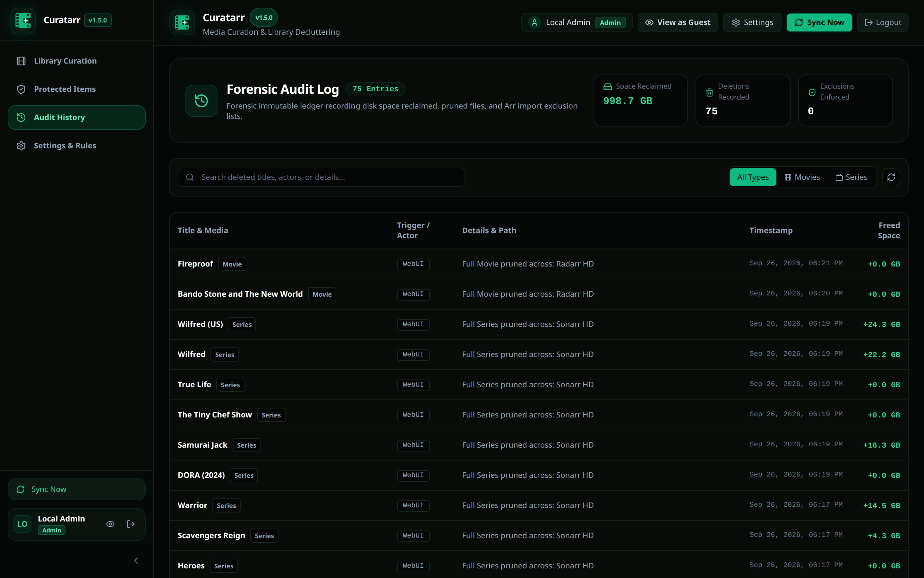This screenshot has height=578, width=924.
Task: Click the Curatarr logo in the top header
Action: tap(182, 22)
